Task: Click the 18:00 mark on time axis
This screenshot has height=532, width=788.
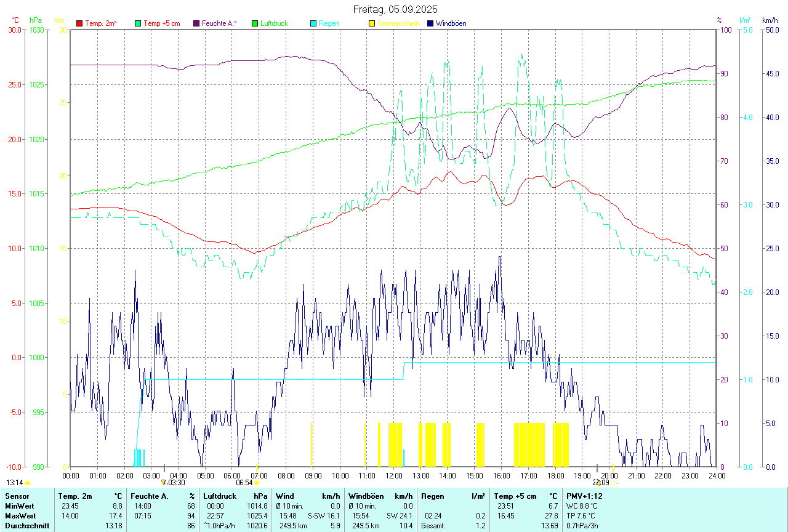Action: (555, 475)
